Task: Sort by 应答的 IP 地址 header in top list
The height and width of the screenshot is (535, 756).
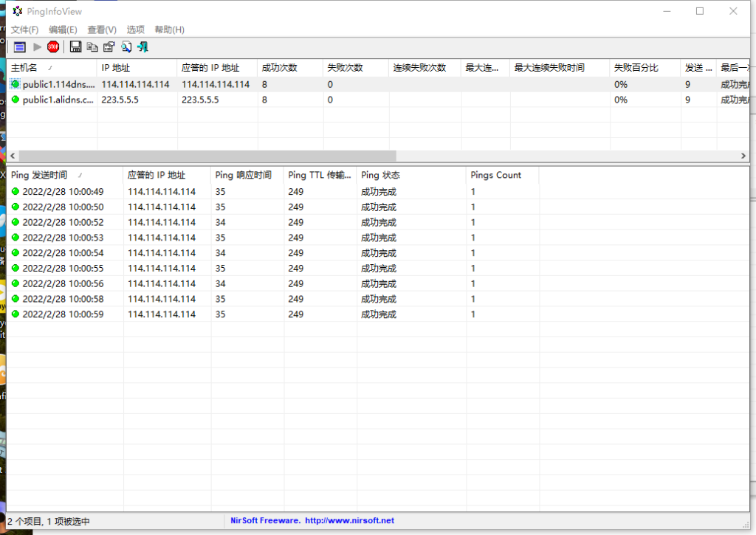Action: [218, 68]
